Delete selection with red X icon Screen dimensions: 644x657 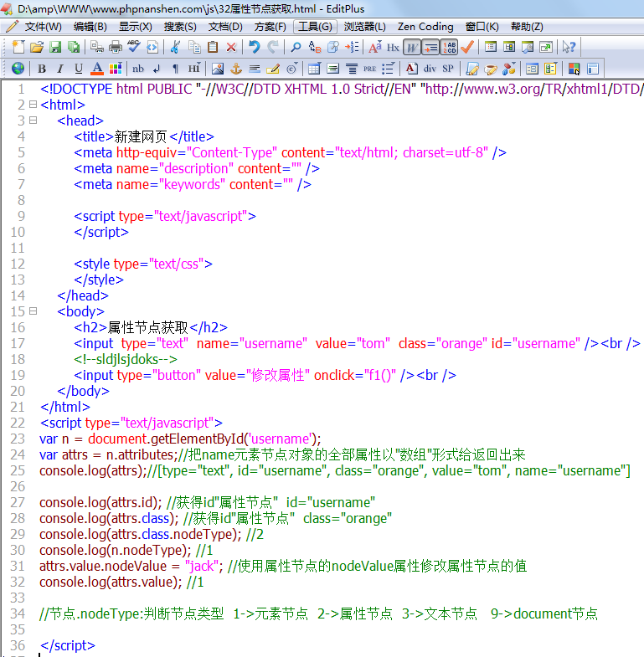[x=231, y=47]
